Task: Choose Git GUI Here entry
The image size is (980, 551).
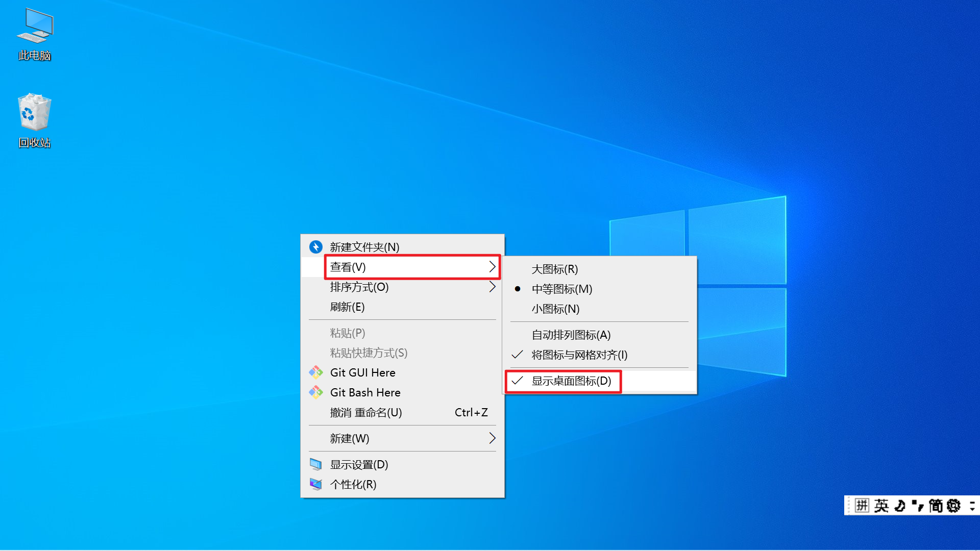Action: (x=402, y=372)
